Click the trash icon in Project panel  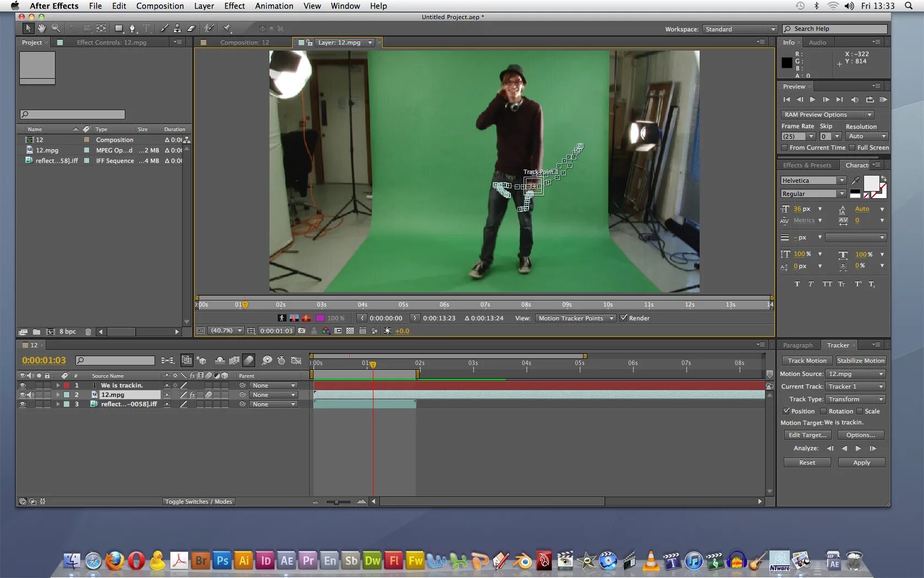88,331
